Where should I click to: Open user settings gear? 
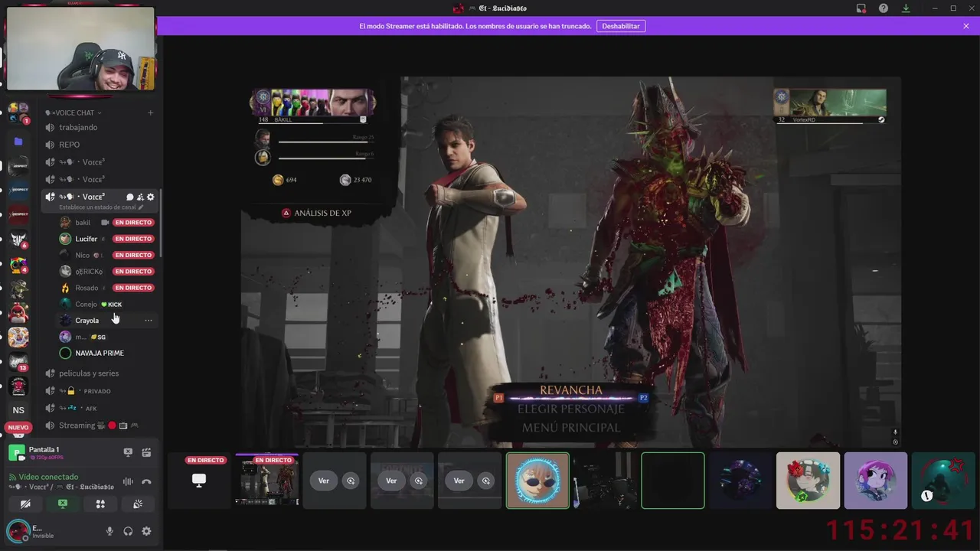click(x=146, y=531)
